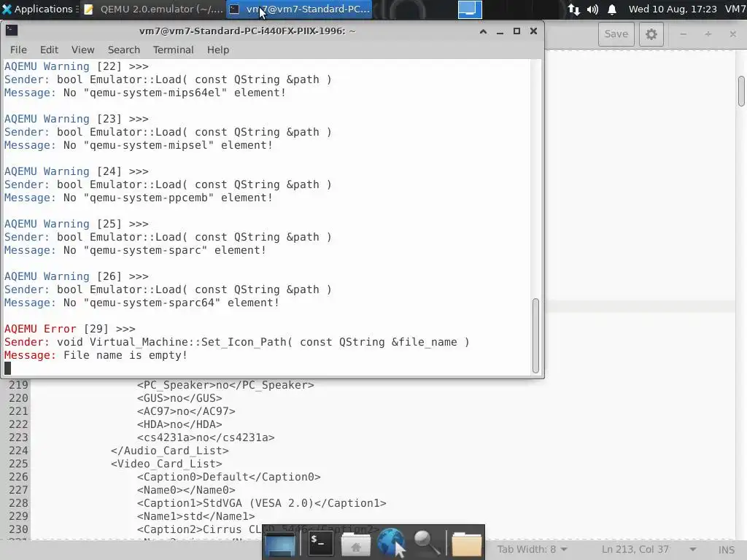
Task: Switch to the QEMU 2.0.emulator editor taskbar entry
Action: pyautogui.click(x=153, y=9)
